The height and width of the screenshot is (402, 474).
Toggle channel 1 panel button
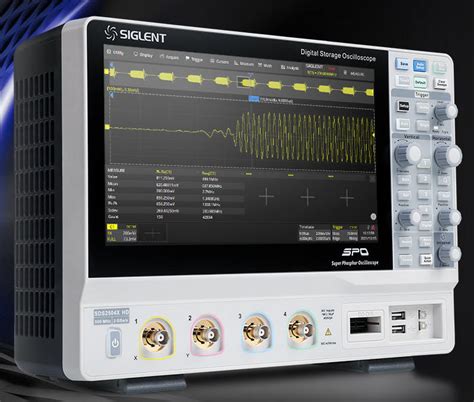(x=424, y=163)
